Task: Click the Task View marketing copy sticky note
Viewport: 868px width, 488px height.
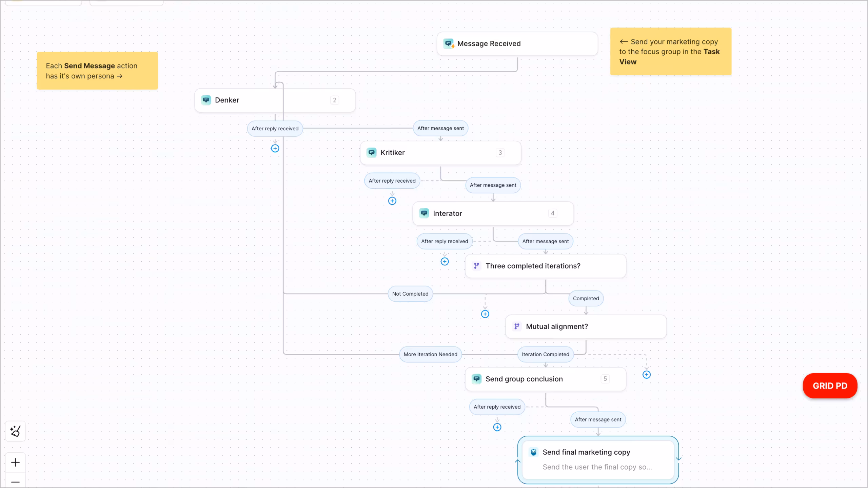Action: pos(671,51)
